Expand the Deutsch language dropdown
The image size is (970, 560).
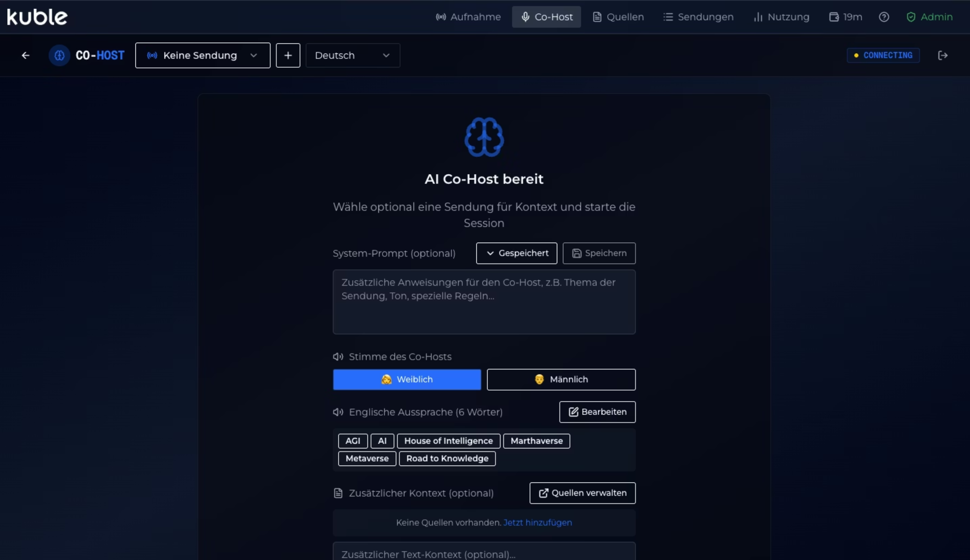pos(352,55)
